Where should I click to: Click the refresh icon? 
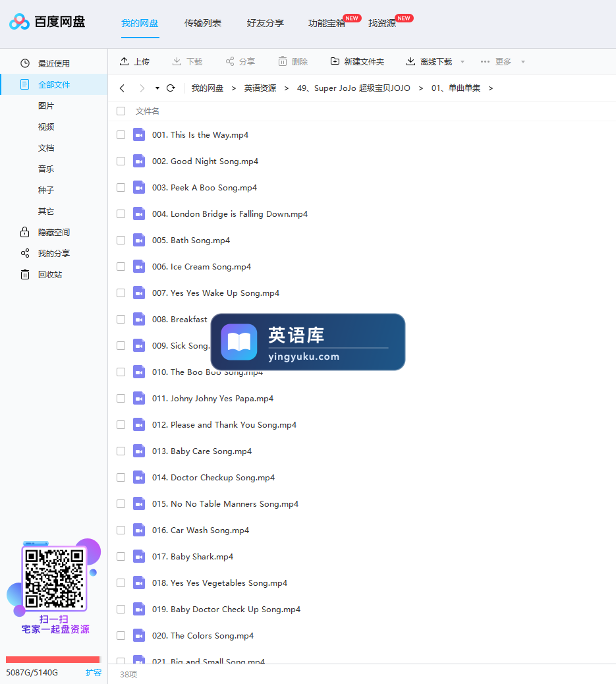click(x=171, y=88)
